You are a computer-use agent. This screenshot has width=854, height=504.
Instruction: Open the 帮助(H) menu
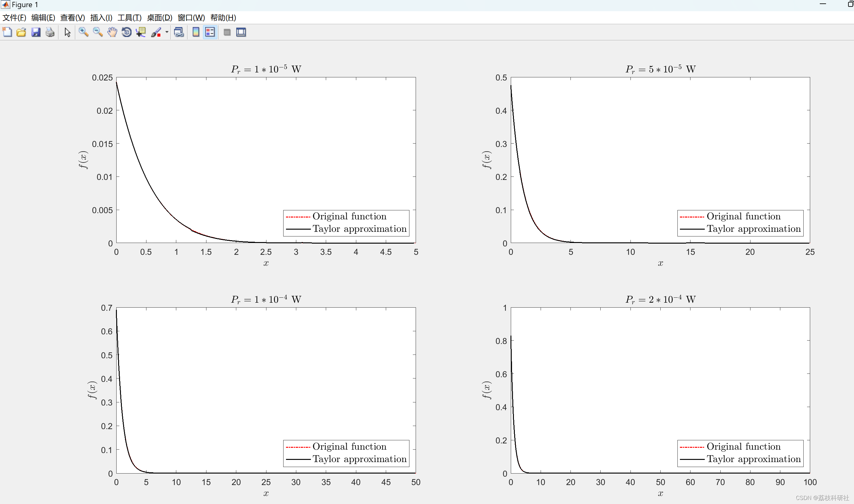click(x=223, y=18)
